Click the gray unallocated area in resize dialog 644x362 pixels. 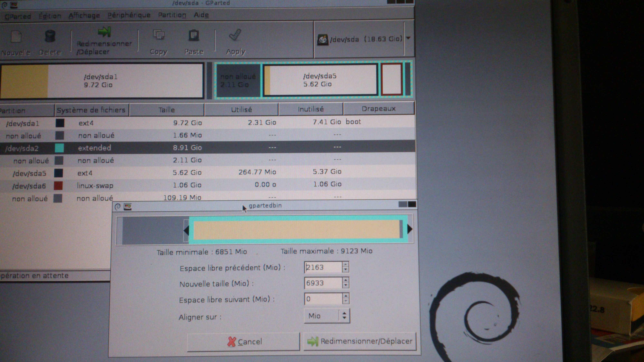tap(153, 230)
